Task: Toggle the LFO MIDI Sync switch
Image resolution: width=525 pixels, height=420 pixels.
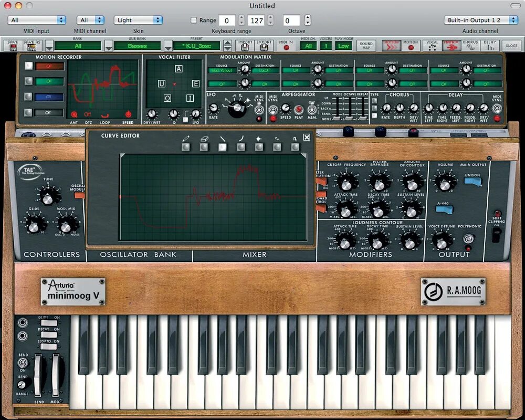Action: 259,109
